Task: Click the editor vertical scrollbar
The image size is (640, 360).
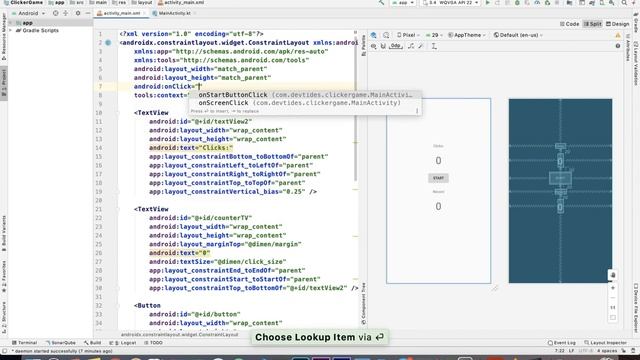Action: point(356,106)
